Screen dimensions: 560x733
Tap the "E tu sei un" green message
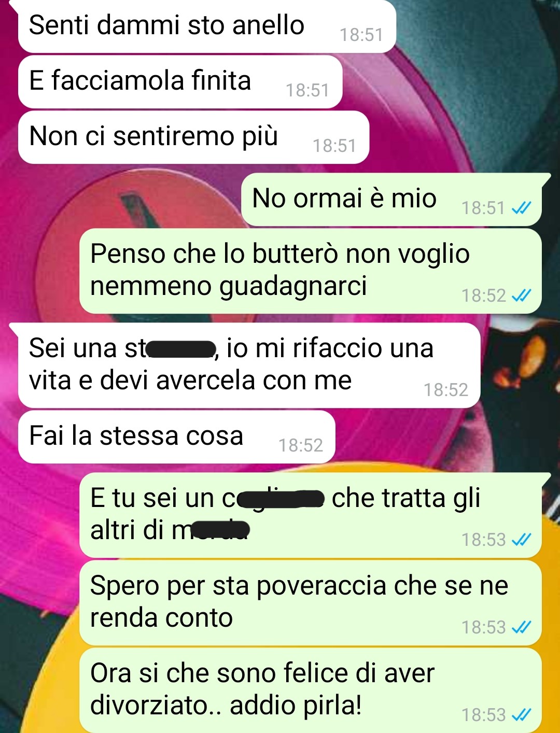point(311,515)
